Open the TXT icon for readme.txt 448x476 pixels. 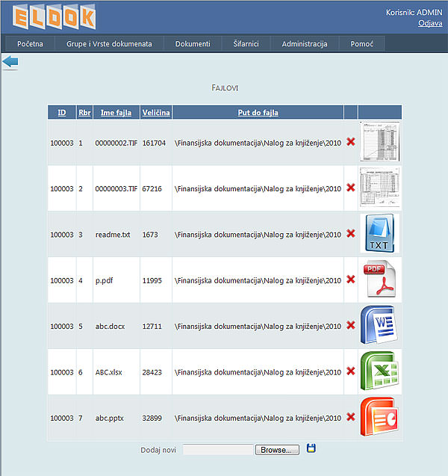coord(379,233)
